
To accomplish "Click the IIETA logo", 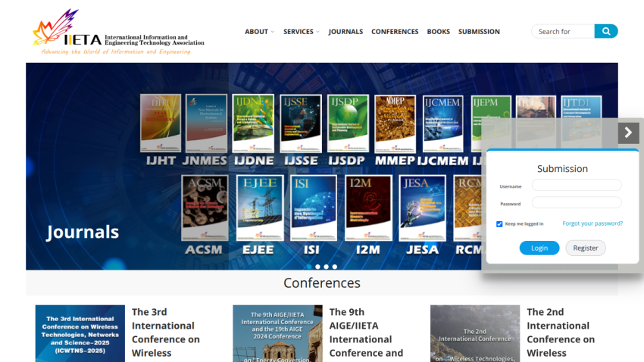I will point(118,32).
